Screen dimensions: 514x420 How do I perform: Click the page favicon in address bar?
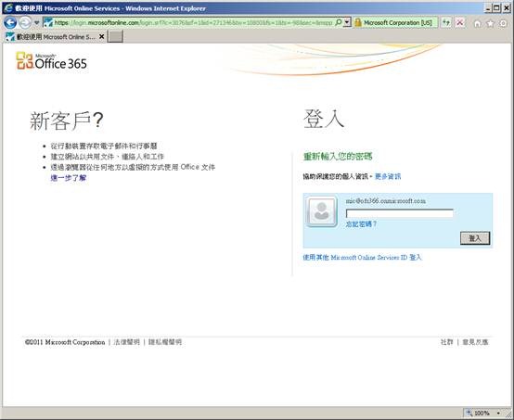[48, 22]
